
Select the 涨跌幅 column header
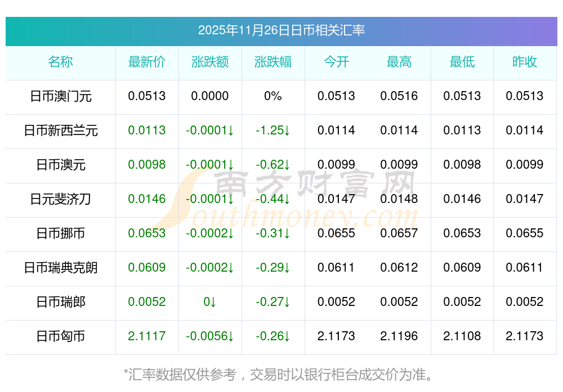tap(273, 62)
